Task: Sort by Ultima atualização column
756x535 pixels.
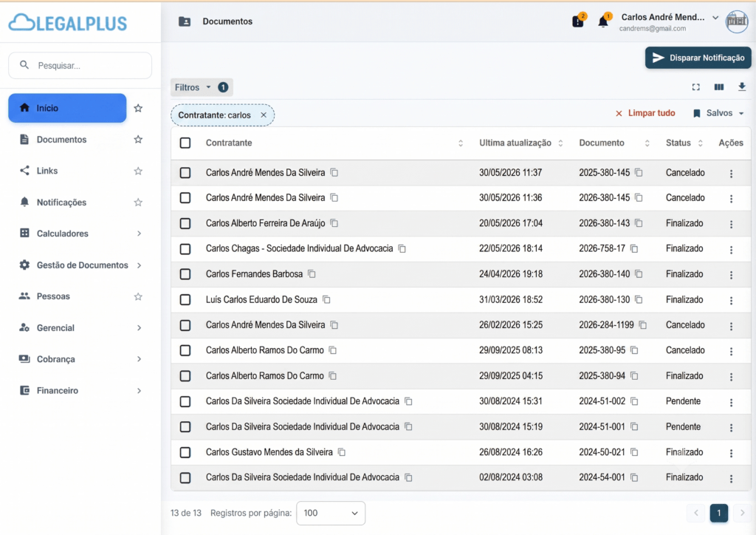Action: coord(560,143)
